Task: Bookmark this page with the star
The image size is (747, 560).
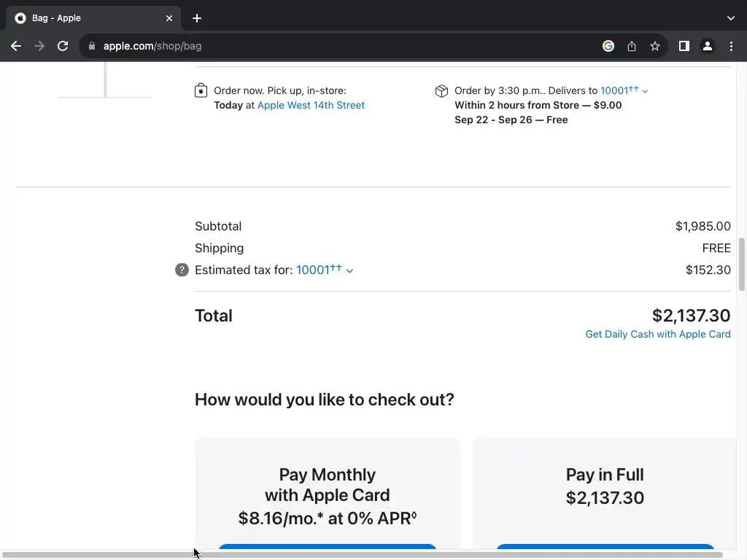Action: tap(655, 46)
